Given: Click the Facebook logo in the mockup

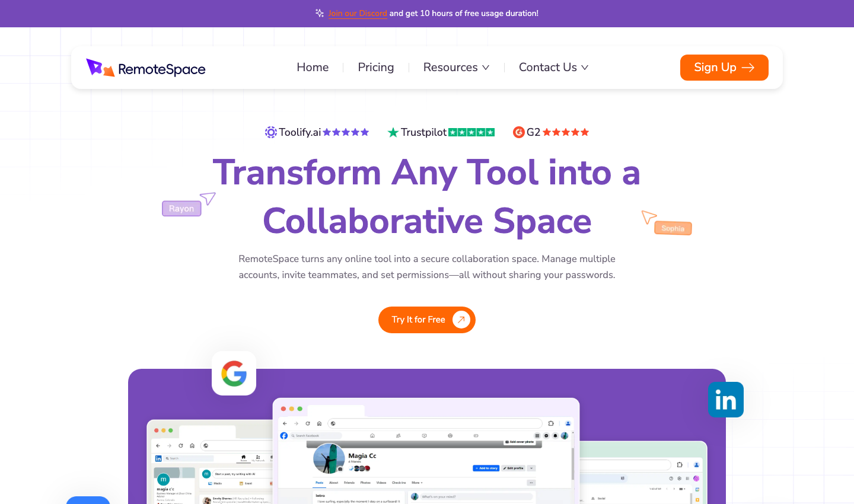Looking at the screenshot, I should [284, 436].
